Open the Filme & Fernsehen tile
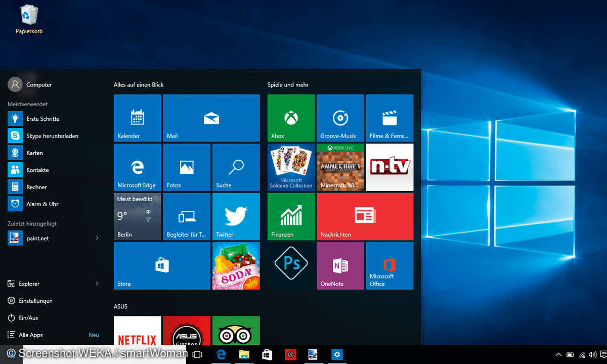This screenshot has height=364, width=607. [389, 118]
